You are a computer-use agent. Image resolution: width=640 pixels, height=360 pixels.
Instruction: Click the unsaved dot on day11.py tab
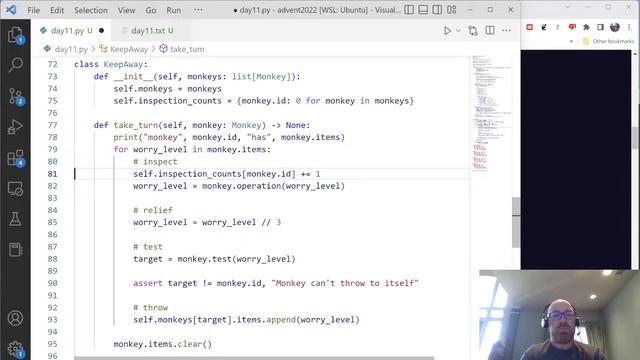coord(101,31)
